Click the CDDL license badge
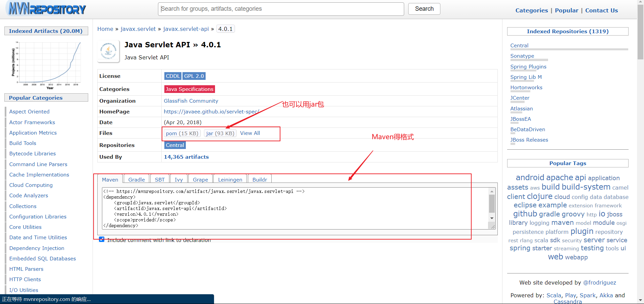The width and height of the screenshot is (644, 304). pyautogui.click(x=173, y=76)
